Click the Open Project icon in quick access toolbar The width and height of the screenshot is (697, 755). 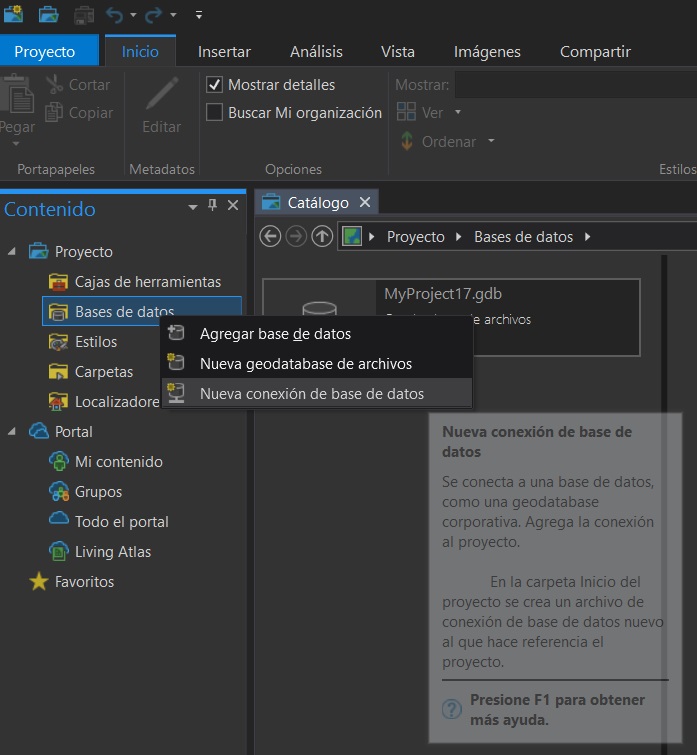click(x=48, y=14)
